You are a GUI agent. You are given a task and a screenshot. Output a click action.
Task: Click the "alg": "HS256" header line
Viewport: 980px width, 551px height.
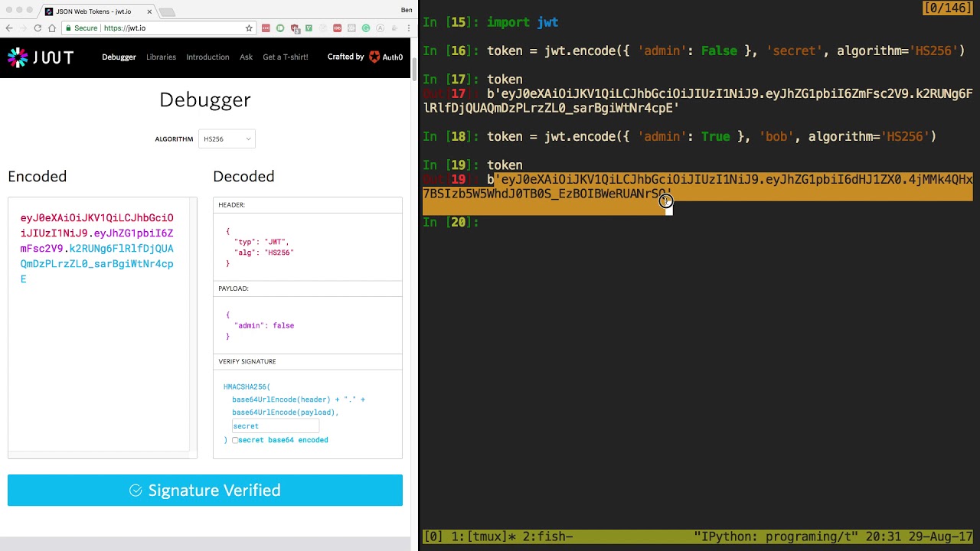coord(264,253)
